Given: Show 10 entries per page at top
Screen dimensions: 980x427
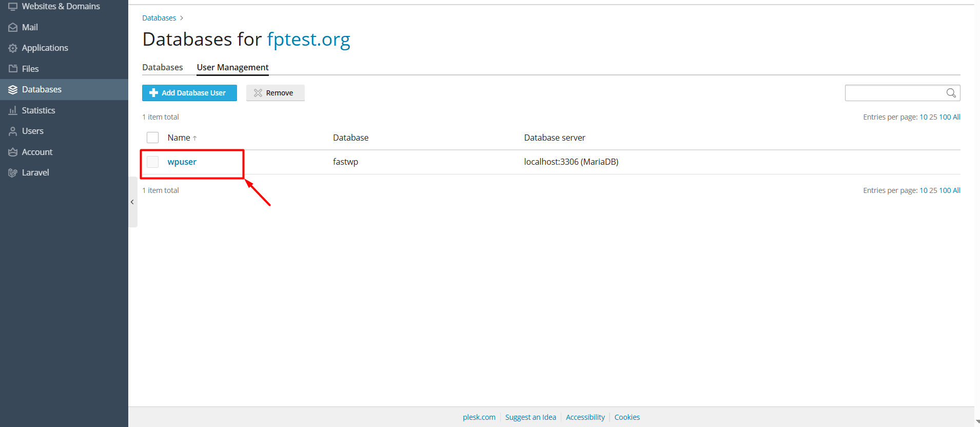Looking at the screenshot, I should pos(924,117).
